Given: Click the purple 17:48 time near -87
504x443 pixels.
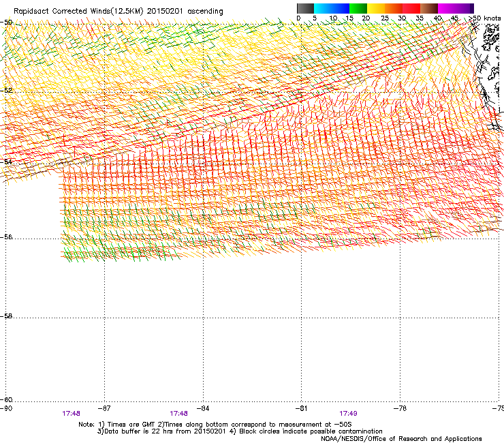Looking at the screenshot, I should [72, 414].
